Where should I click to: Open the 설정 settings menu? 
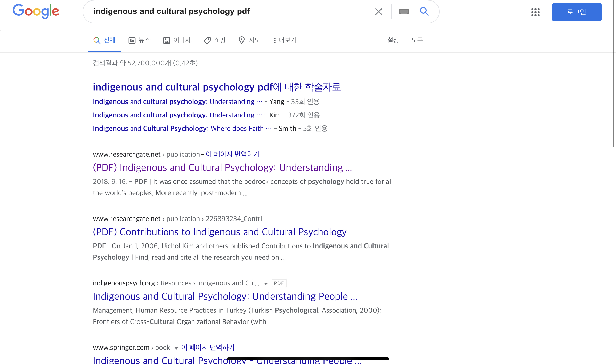(393, 40)
